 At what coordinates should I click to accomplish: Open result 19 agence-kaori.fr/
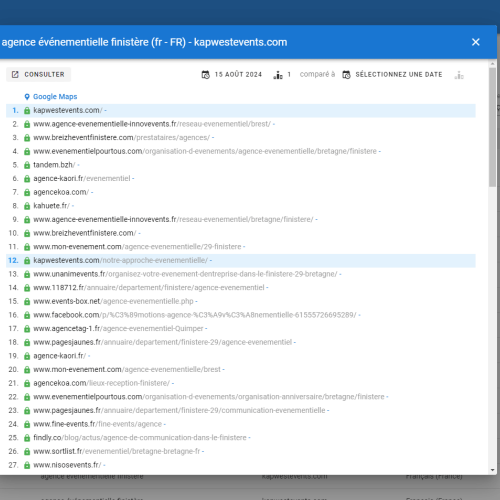[60, 356]
